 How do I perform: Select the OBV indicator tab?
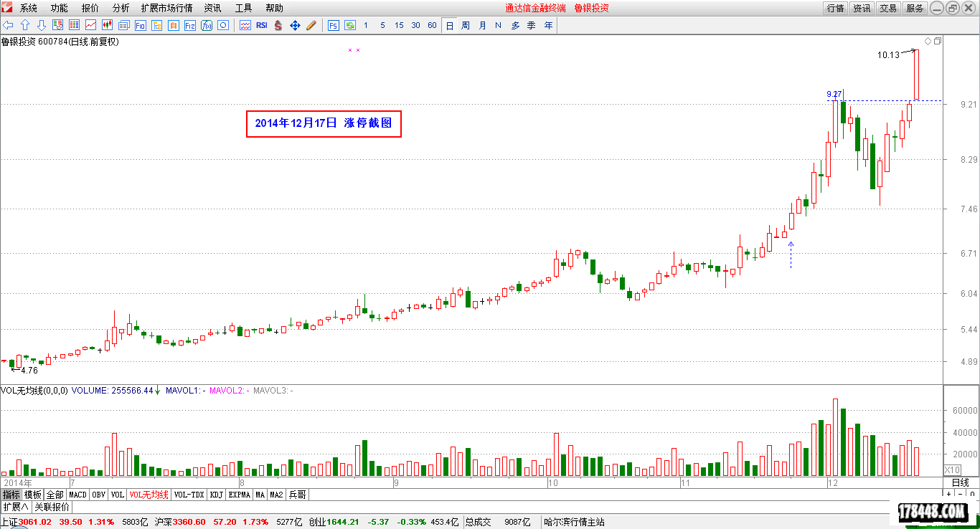tap(99, 495)
